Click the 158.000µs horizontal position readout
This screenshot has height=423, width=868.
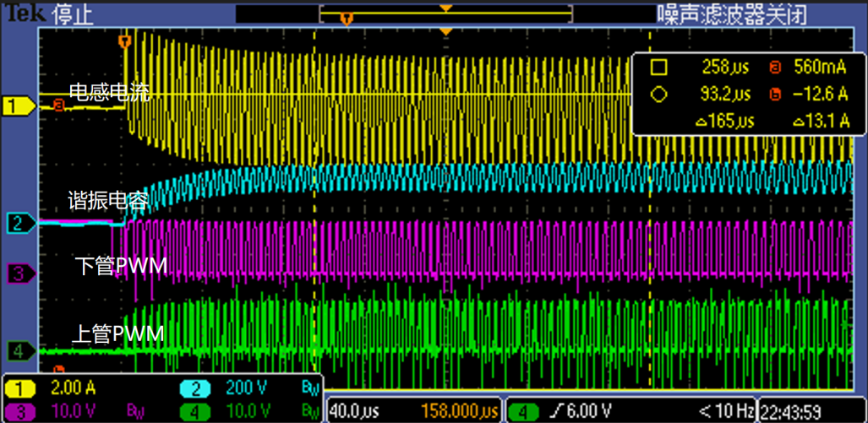pos(461,411)
